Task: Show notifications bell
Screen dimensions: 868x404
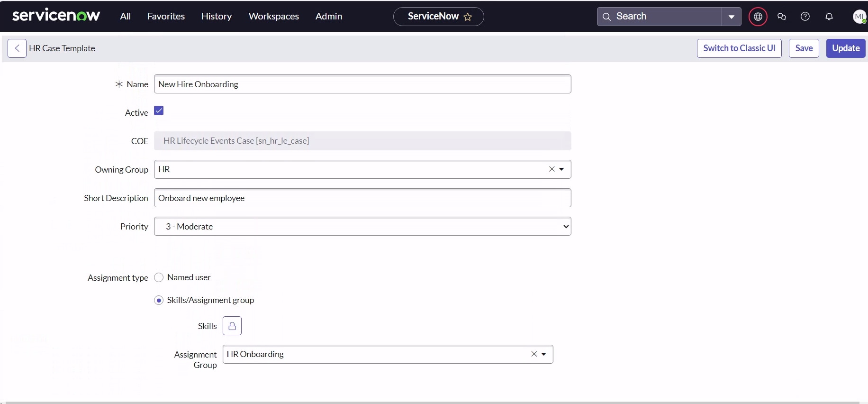Action: click(x=829, y=17)
